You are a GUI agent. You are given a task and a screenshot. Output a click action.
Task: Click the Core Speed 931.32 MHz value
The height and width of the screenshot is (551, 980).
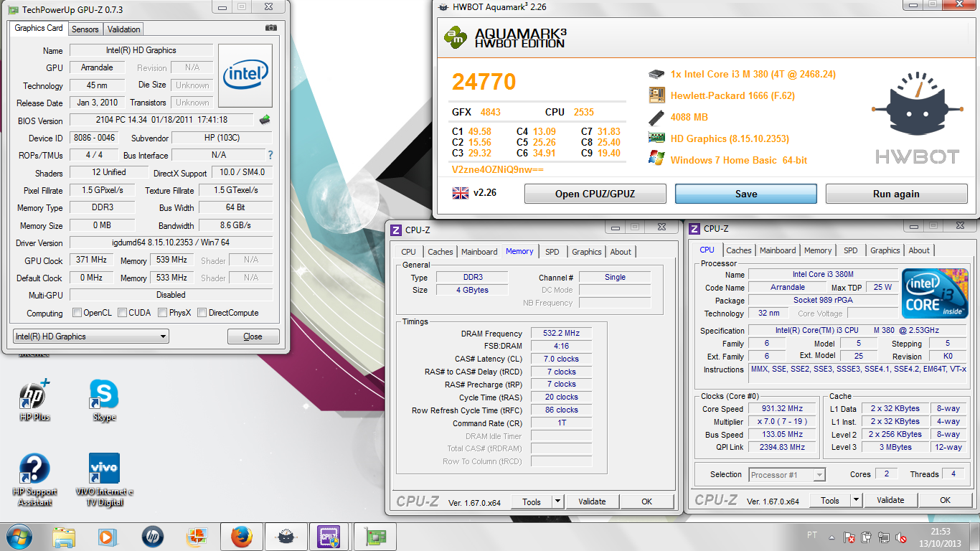pos(782,408)
